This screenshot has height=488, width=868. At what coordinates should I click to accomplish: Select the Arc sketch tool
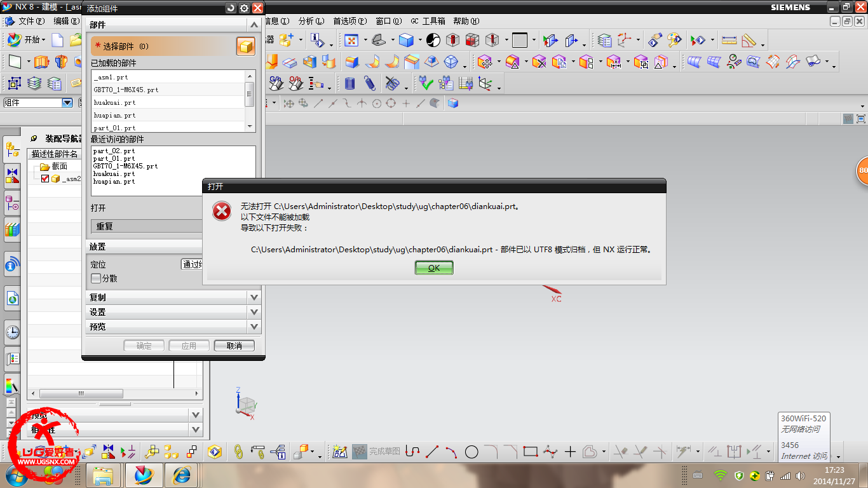452,452
